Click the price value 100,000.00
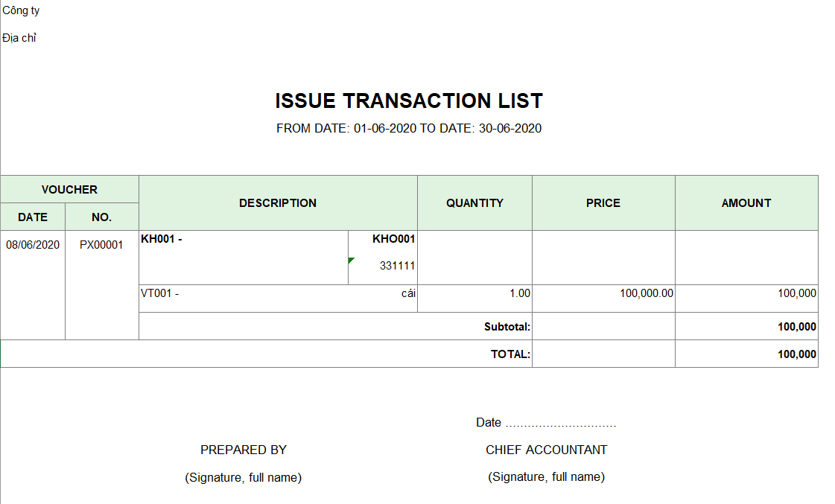Image resolution: width=835 pixels, height=504 pixels. tap(647, 293)
